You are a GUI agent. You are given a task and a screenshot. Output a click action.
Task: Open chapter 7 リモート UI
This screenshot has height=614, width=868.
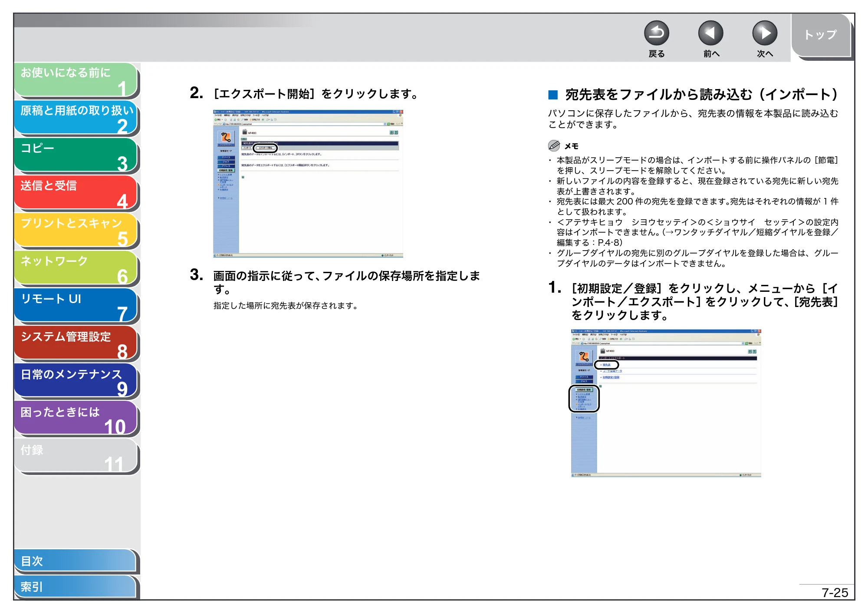tap(76, 306)
